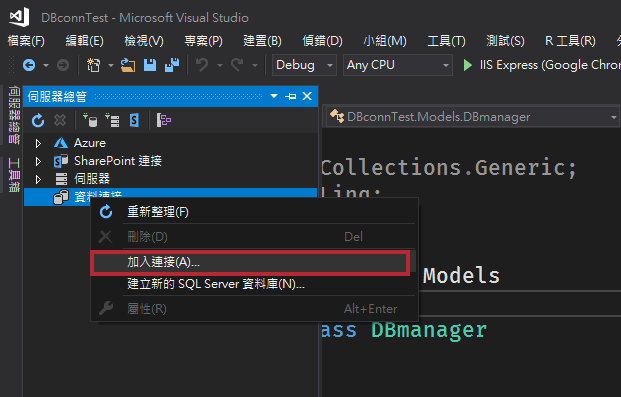Viewport: 621px width, 397px height.
Task: Save the current file with disk icon
Action: tap(150, 65)
